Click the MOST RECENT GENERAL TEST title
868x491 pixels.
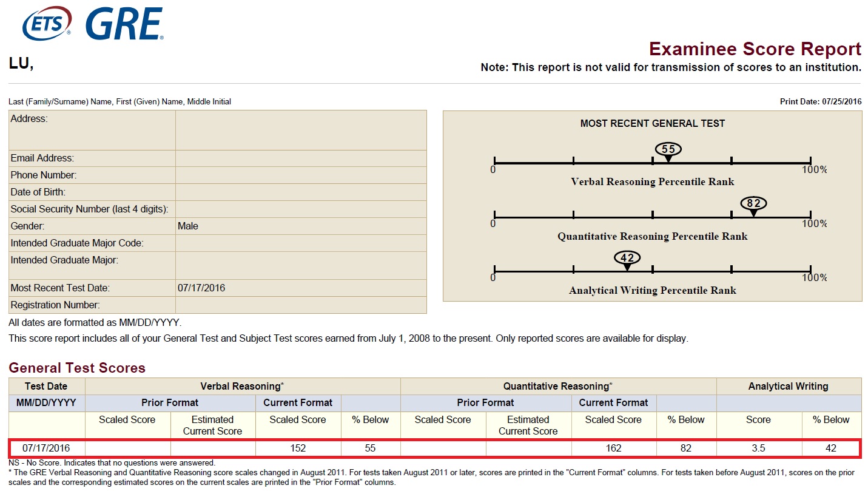[653, 123]
